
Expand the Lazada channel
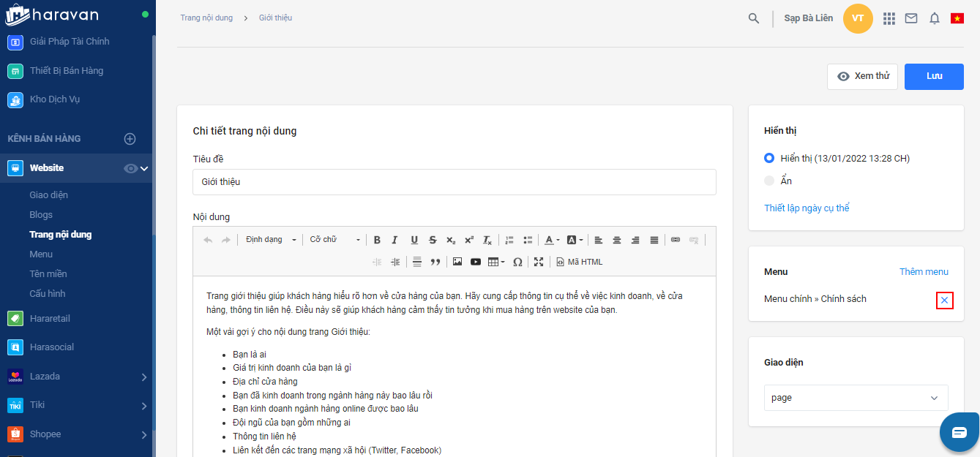click(144, 377)
